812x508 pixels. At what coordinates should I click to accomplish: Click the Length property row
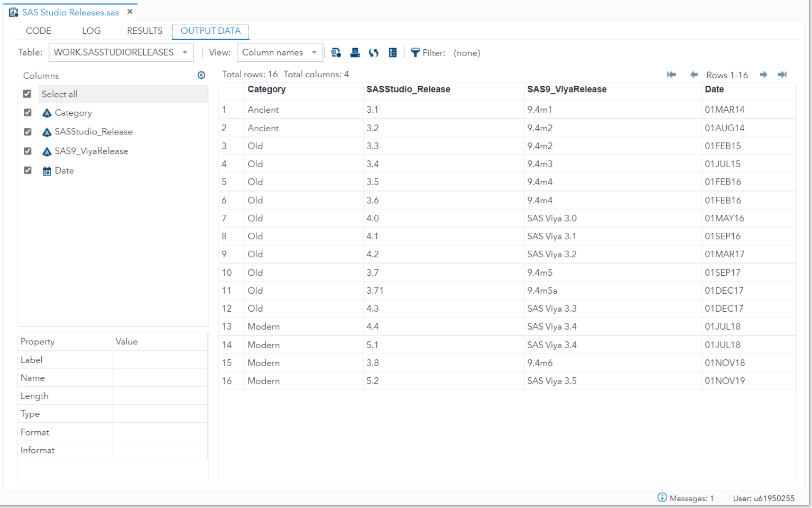(113, 396)
